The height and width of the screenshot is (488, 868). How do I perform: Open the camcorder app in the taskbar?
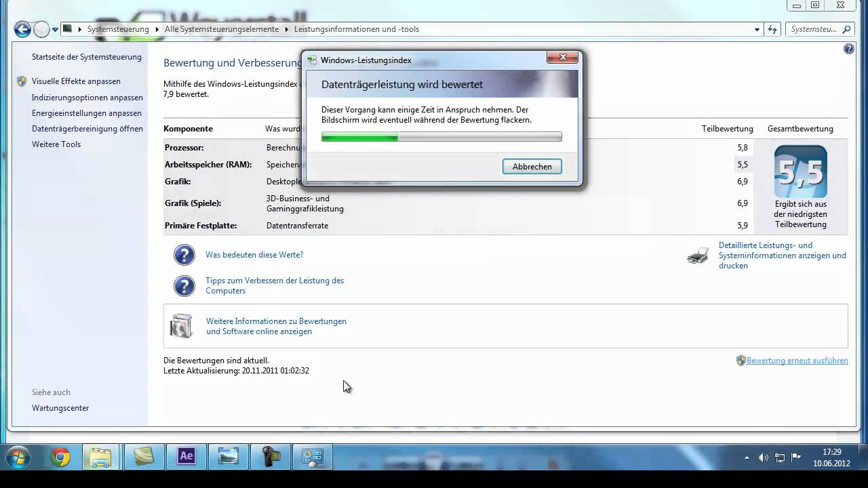[x=270, y=457]
